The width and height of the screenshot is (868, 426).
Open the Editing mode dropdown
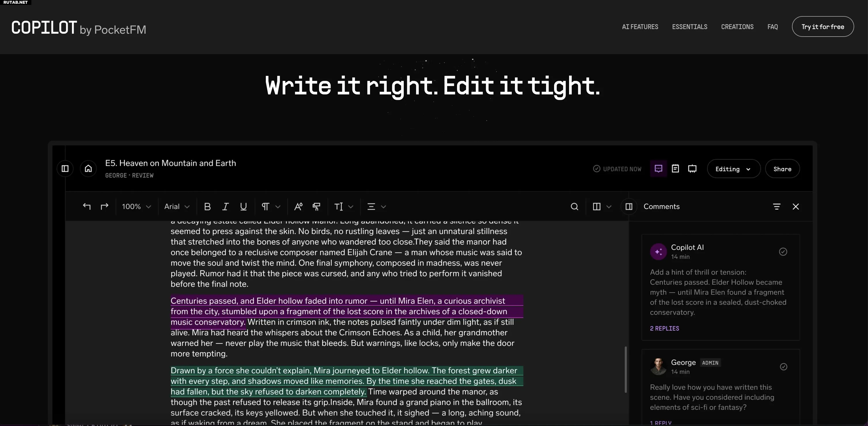[x=734, y=169]
